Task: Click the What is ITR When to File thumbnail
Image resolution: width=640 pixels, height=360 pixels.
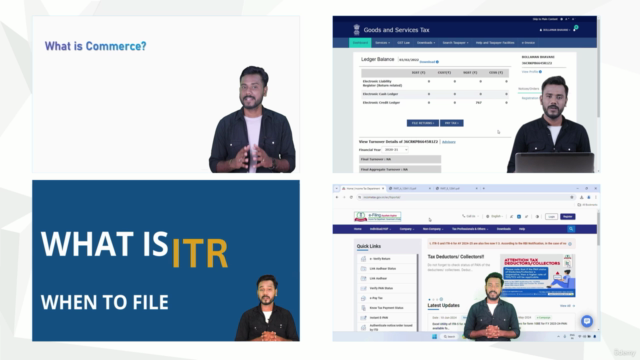Action: coord(166,260)
